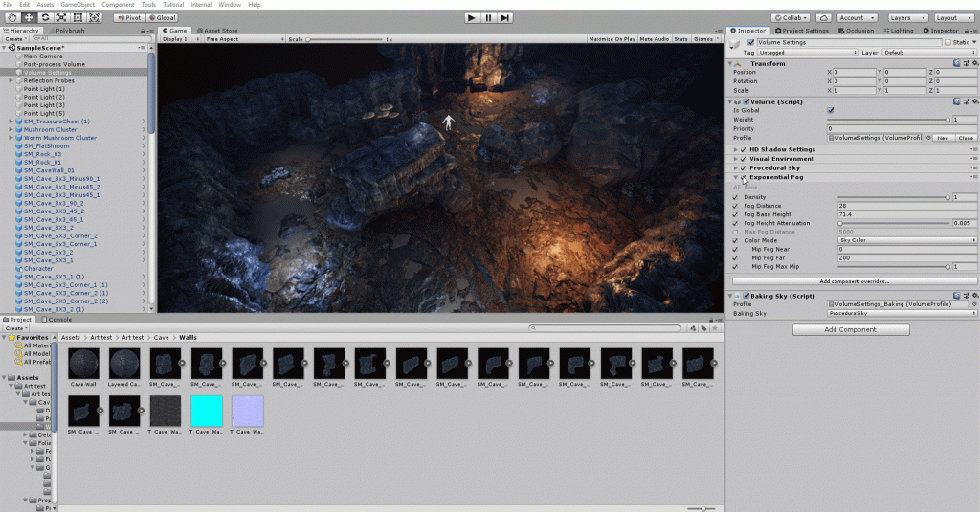Open Color Mode dropdown (Sky Color)
The height and width of the screenshot is (512, 980).
[907, 240]
